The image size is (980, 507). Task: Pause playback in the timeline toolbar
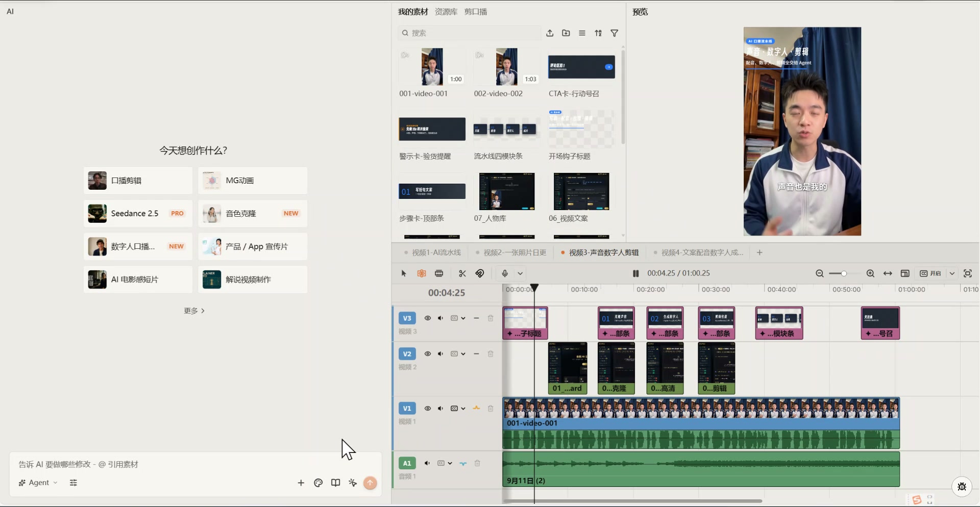coord(636,273)
